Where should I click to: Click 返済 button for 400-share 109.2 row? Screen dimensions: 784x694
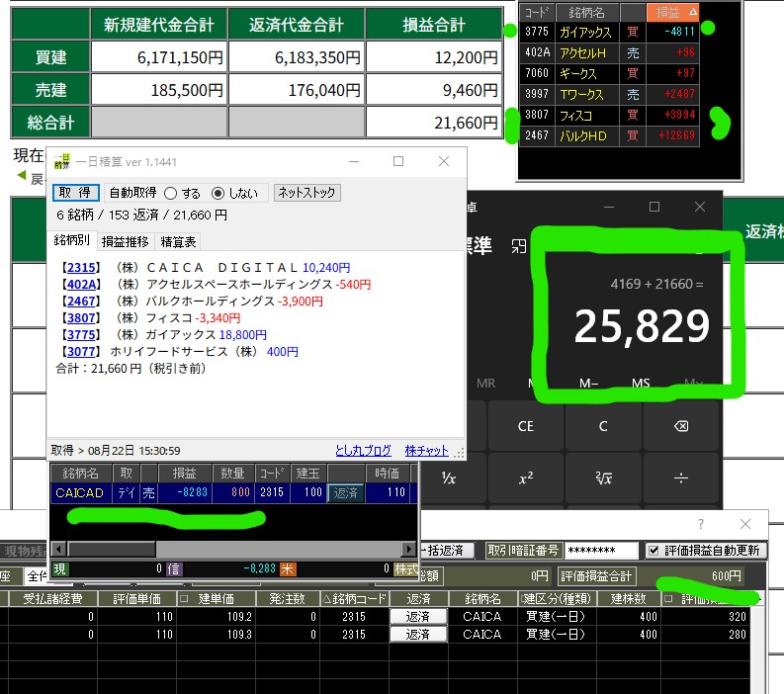point(418,617)
